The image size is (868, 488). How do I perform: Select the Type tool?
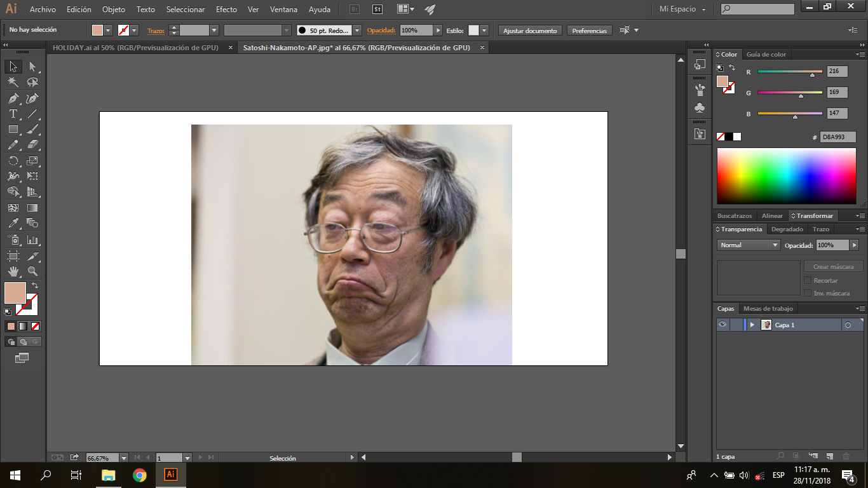[13, 114]
